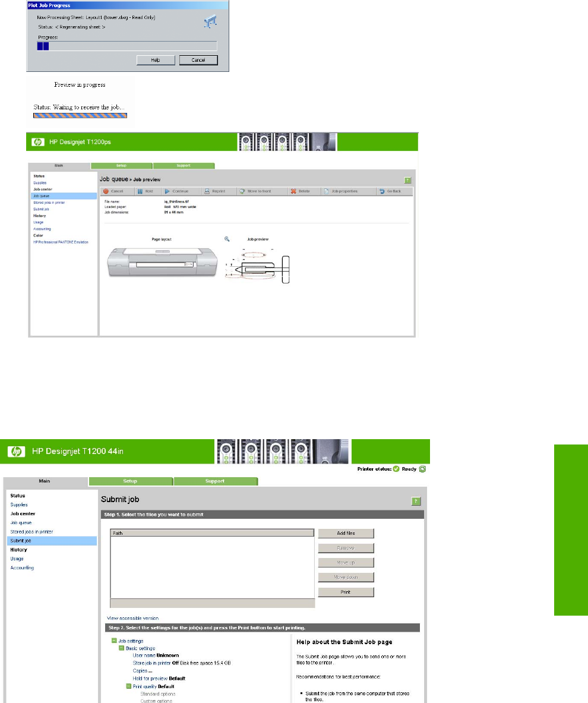
Task: Click the Hold job toolbar icon
Action: tap(140, 191)
